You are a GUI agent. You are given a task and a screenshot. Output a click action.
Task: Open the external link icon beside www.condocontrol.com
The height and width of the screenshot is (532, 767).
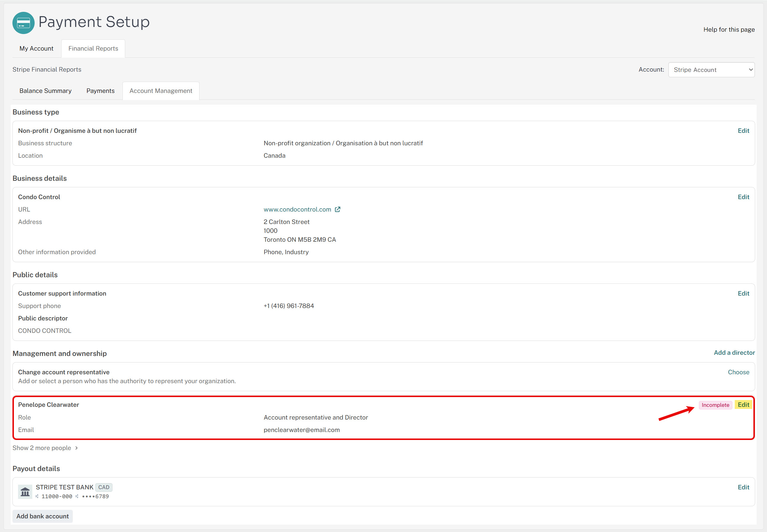tap(337, 209)
